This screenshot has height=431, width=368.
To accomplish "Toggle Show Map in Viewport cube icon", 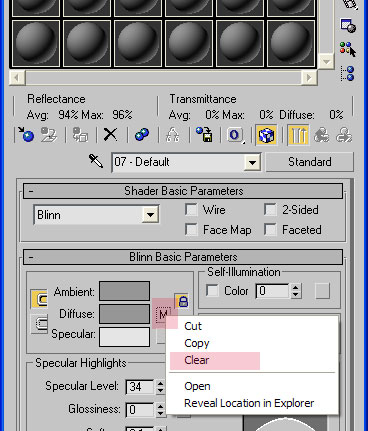I will (266, 135).
